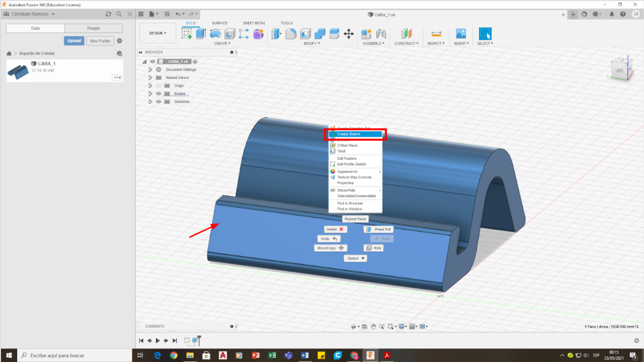Refresh the data panel

pos(108,14)
